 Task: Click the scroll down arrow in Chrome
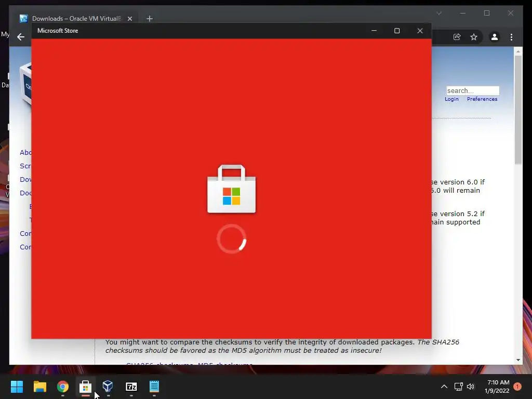pos(518,360)
